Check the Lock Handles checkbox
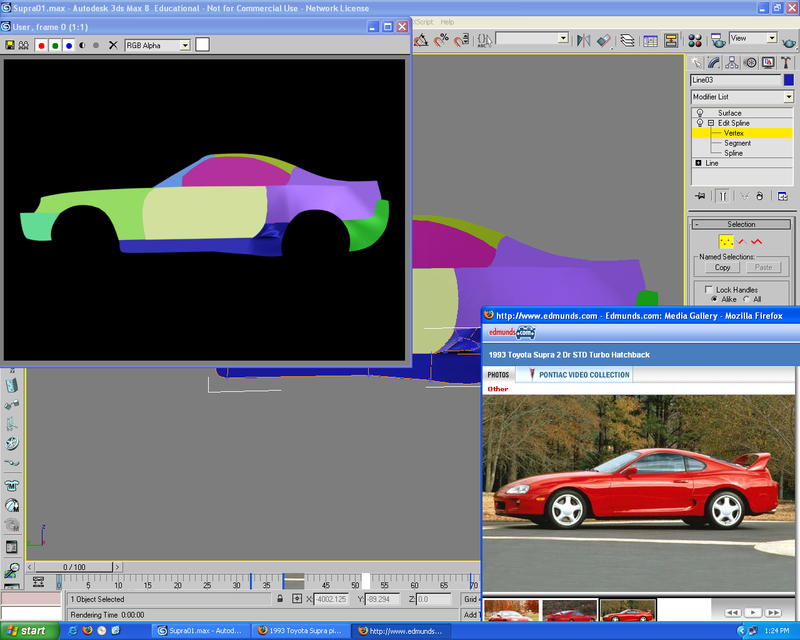 708,290
